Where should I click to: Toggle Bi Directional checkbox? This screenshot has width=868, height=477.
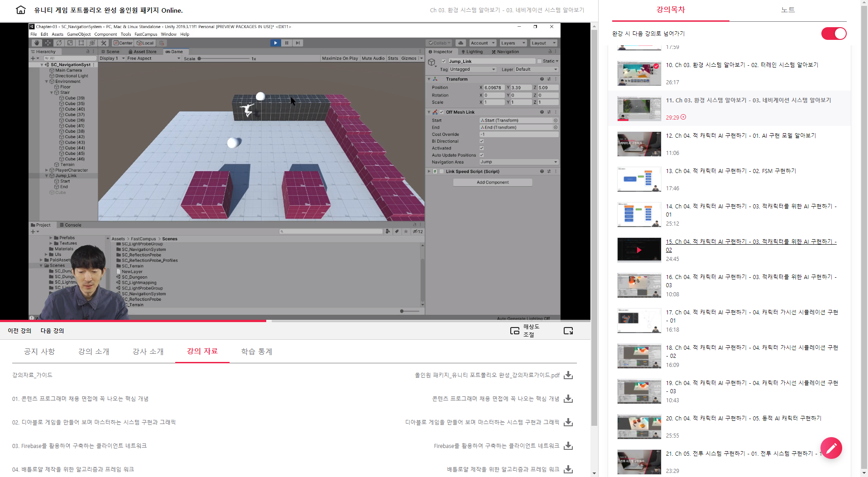tap(482, 141)
